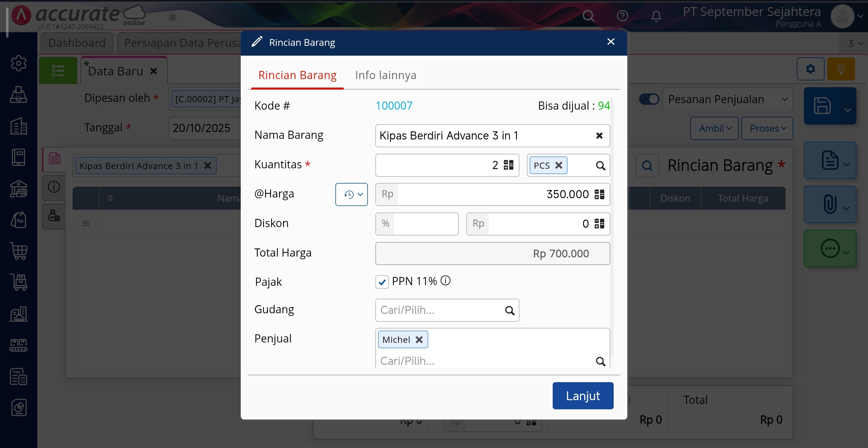Click the search magnifier in top bar
868x448 pixels.
point(588,16)
